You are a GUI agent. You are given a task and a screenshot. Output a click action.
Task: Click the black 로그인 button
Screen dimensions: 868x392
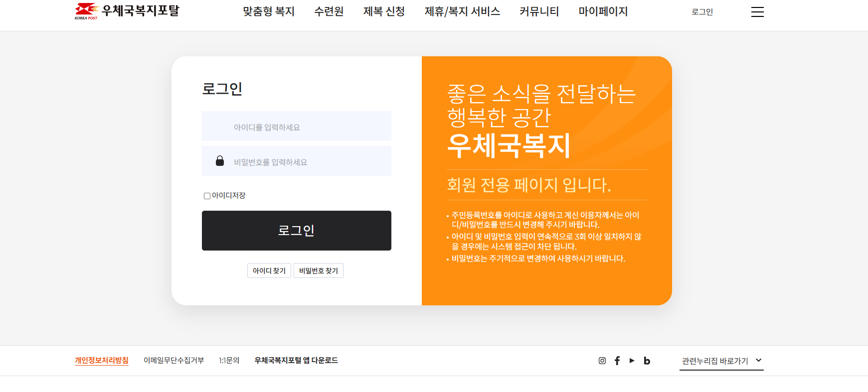(297, 231)
